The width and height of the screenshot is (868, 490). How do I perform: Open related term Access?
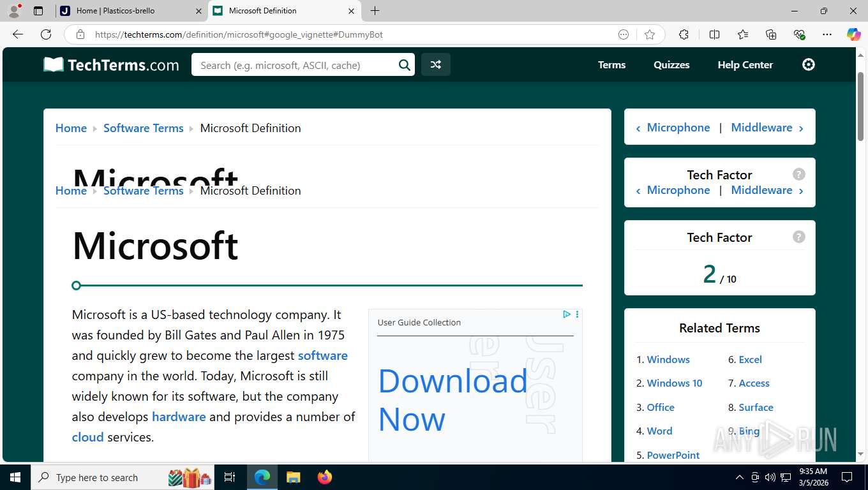coord(754,383)
